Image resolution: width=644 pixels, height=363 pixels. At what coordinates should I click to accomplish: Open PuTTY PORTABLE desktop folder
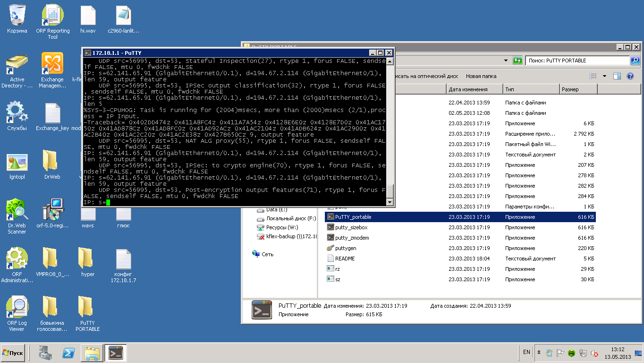(x=88, y=314)
